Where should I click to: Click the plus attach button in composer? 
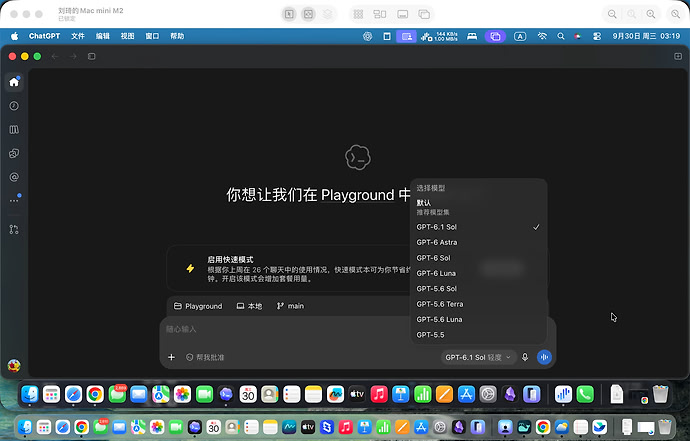click(172, 357)
